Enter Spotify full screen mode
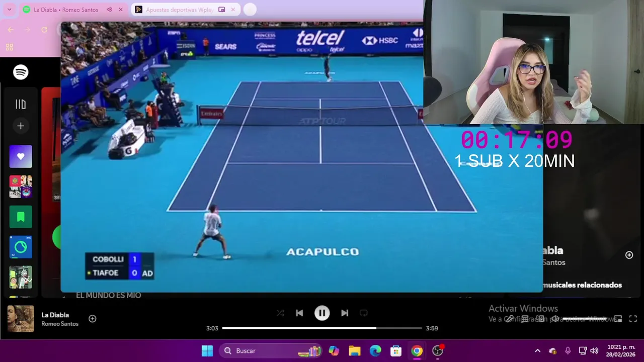 (633, 319)
